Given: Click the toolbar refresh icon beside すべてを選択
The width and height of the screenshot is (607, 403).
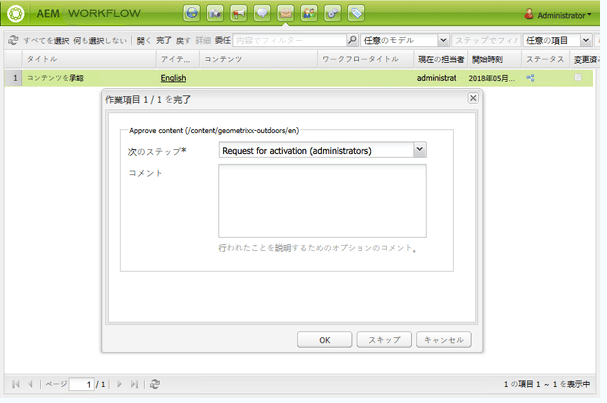Looking at the screenshot, I should 13,40.
